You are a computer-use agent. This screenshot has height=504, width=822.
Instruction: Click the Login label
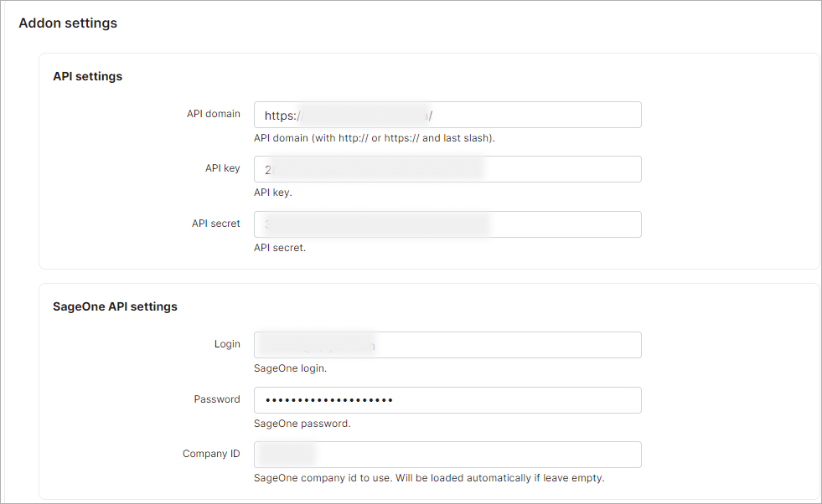(228, 343)
